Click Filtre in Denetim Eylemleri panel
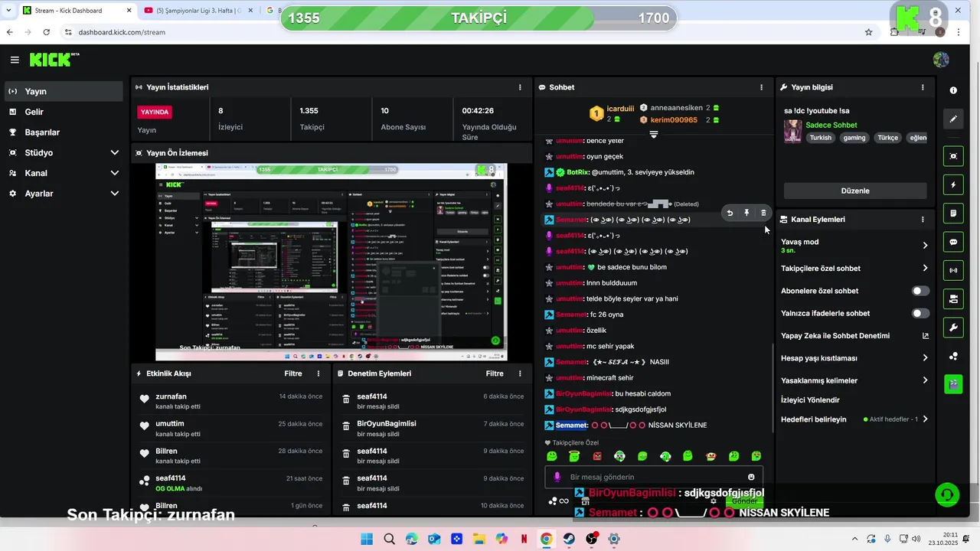Screen dimensions: 980x551 pos(495,373)
